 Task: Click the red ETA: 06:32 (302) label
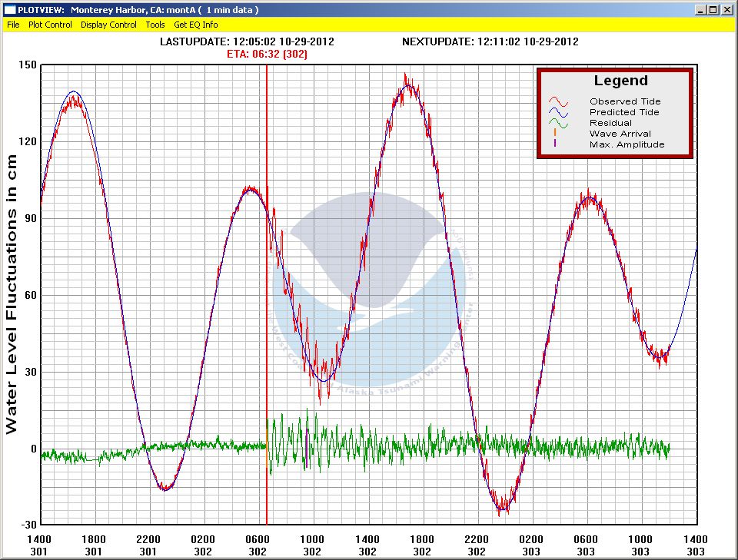(268, 54)
